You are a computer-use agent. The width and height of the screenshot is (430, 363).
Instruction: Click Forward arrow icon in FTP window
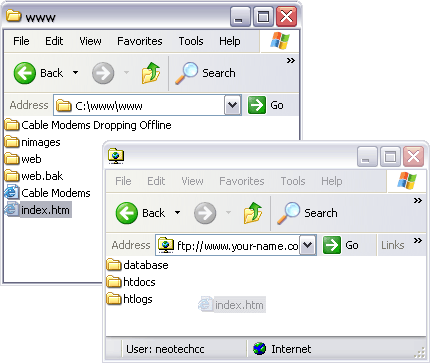click(205, 213)
